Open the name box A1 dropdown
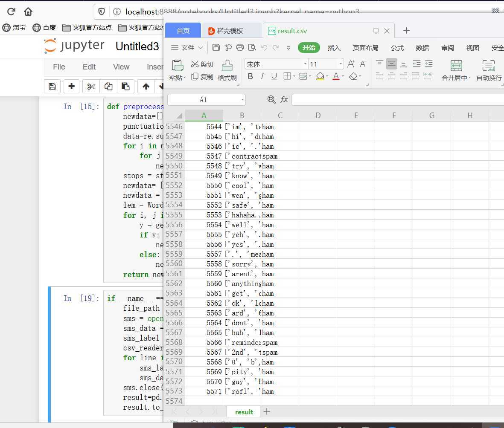 pyautogui.click(x=242, y=100)
